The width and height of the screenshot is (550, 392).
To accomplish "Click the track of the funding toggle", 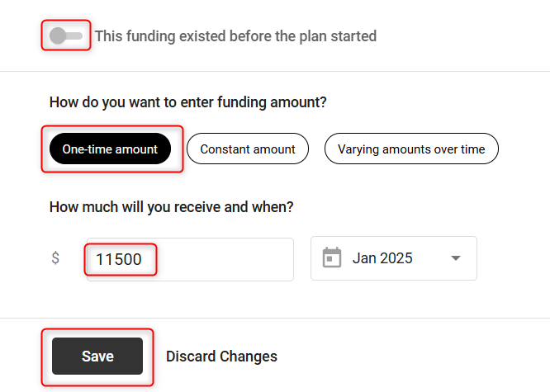I will [76, 35].
